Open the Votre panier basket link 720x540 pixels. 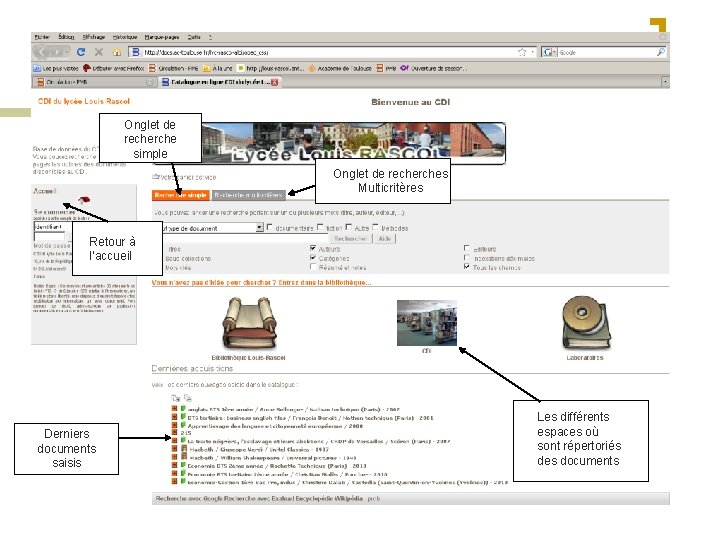pyautogui.click(x=184, y=177)
